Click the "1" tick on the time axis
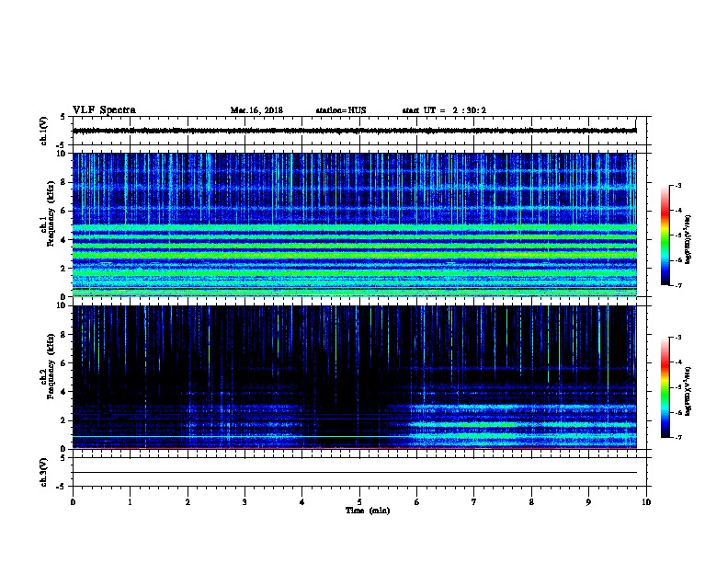The image size is (728, 563). [x=130, y=501]
